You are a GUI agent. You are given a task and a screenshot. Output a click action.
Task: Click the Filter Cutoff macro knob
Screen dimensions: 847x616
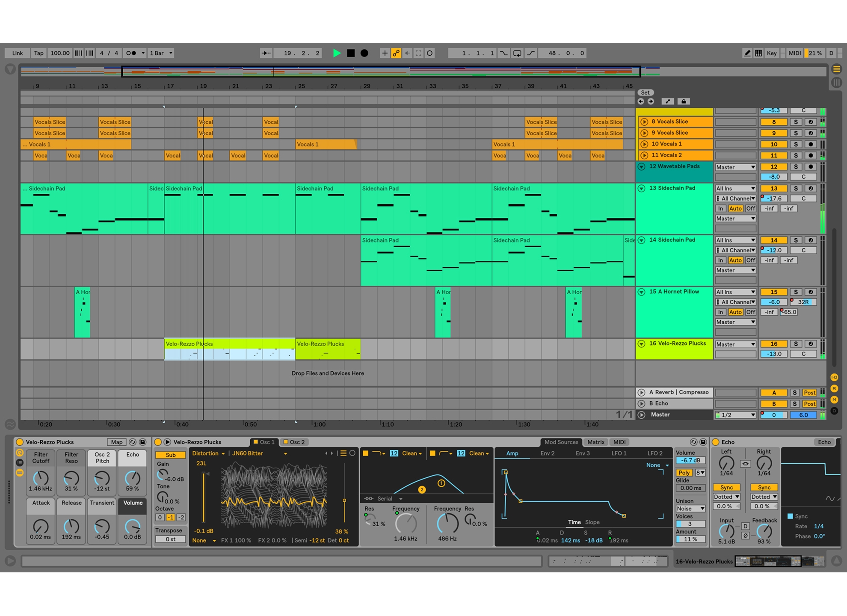[41, 479]
